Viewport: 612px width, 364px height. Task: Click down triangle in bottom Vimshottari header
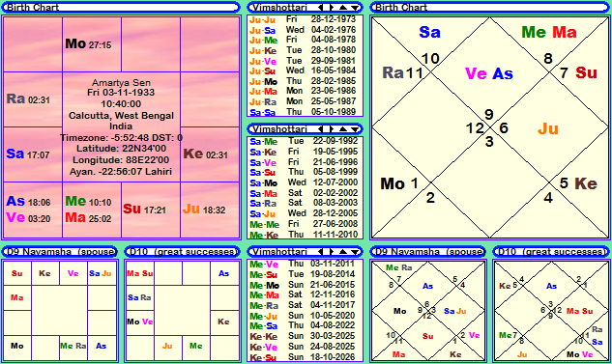tap(355, 252)
